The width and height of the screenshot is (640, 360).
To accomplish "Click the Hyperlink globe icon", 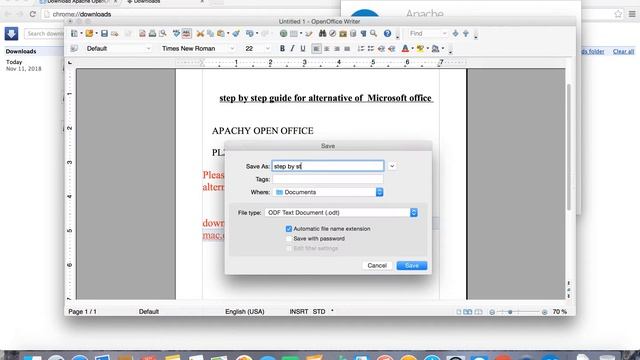I will (283, 33).
